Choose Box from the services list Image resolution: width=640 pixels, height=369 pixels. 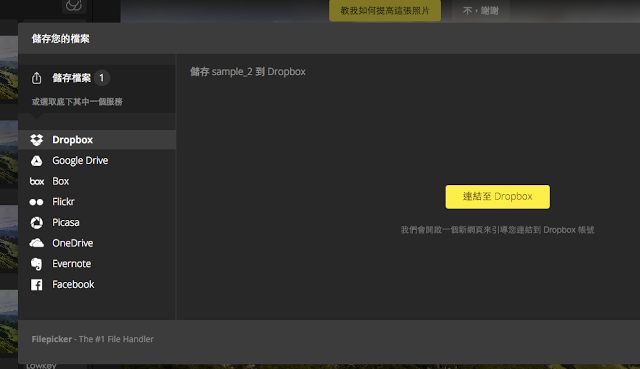coord(97,181)
